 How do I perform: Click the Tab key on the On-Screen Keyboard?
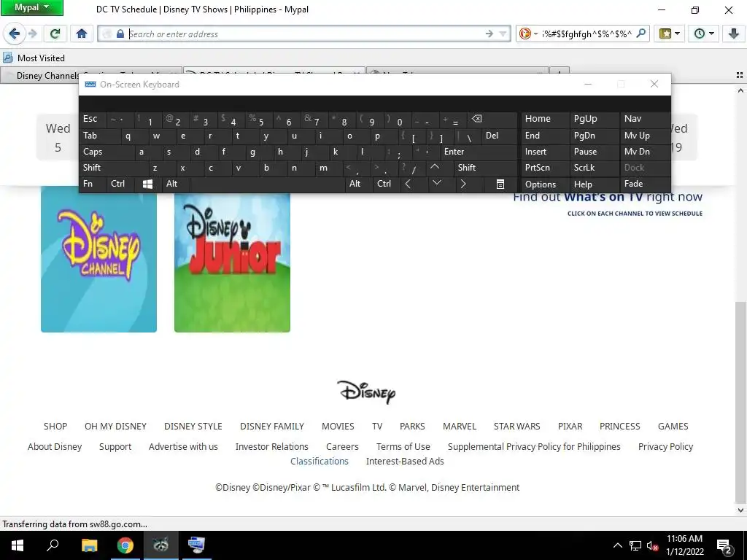coord(99,136)
